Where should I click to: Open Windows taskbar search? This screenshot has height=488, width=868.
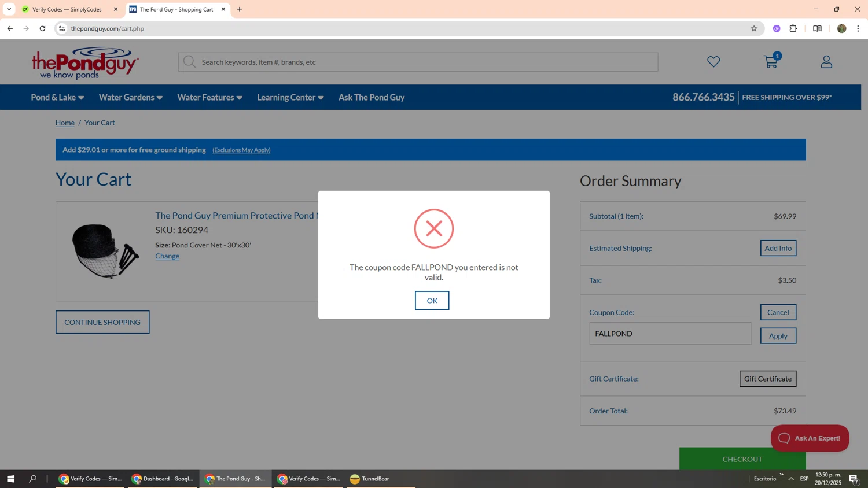(32, 479)
